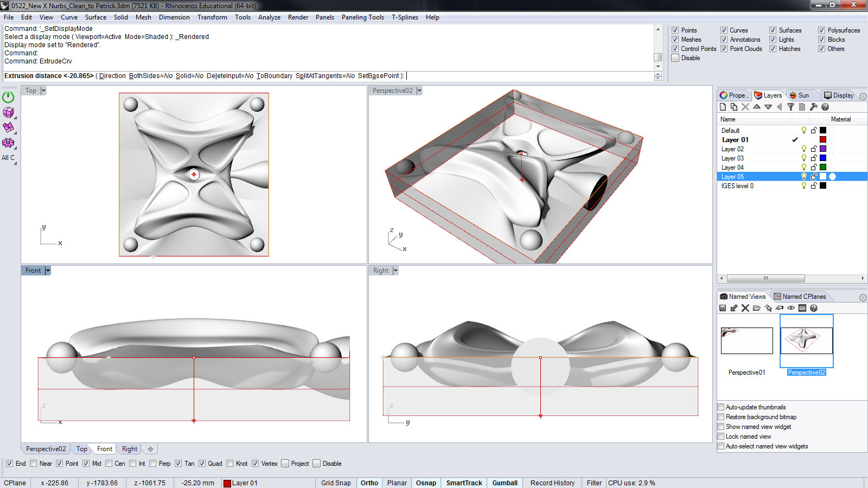Viewport: 868px width, 488px height.
Task: Open the Surface menu
Action: pyautogui.click(x=95, y=17)
